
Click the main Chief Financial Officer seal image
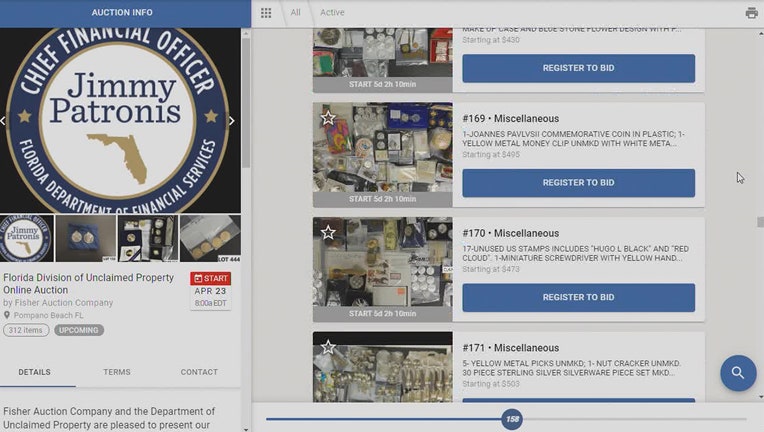click(119, 120)
